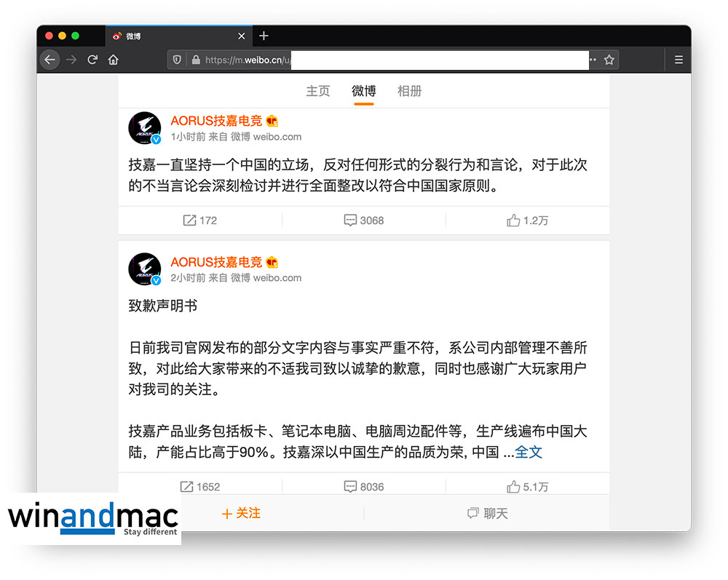Like the apology post with 5.1万 likes
The height and width of the screenshot is (580, 728).
(527, 487)
